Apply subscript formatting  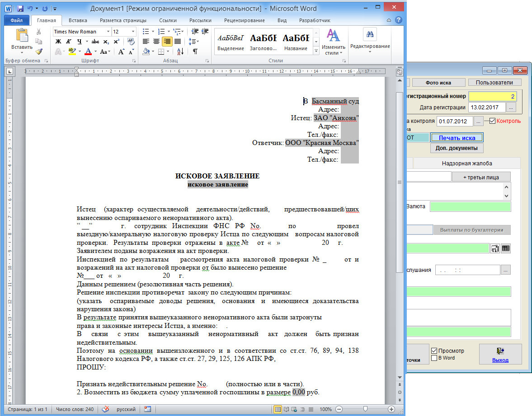(106, 42)
